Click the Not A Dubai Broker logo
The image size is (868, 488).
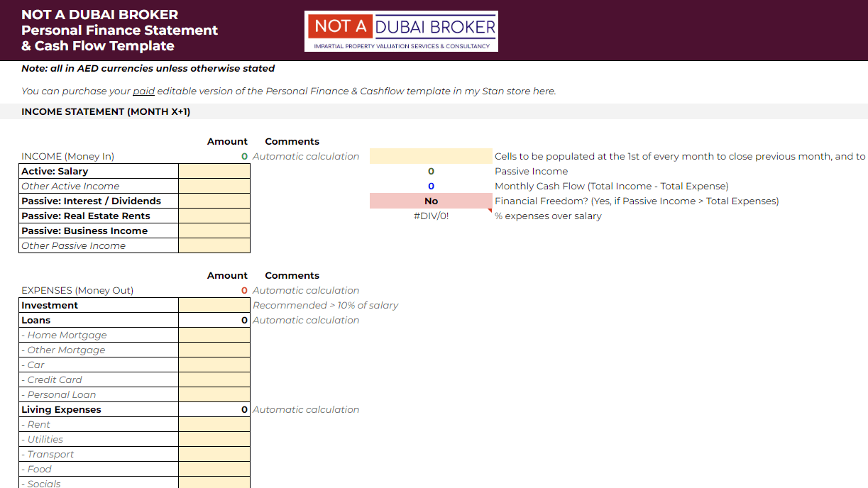[401, 31]
